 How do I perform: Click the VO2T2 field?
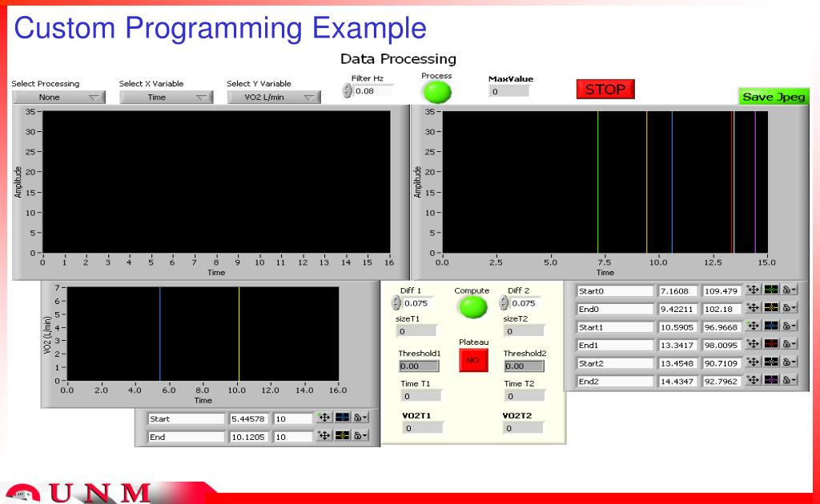[x=524, y=428]
